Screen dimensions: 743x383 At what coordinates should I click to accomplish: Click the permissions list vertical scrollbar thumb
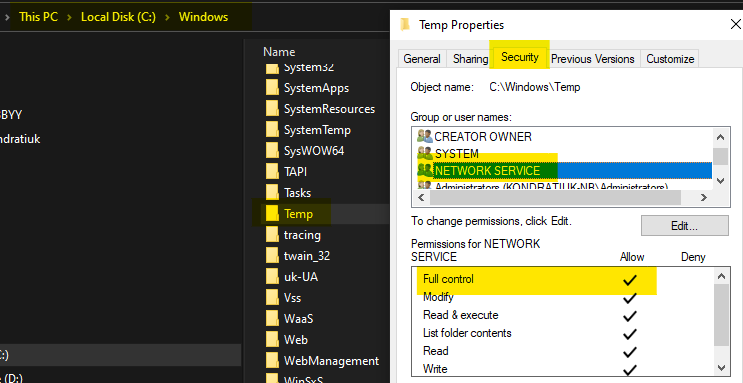[721, 315]
